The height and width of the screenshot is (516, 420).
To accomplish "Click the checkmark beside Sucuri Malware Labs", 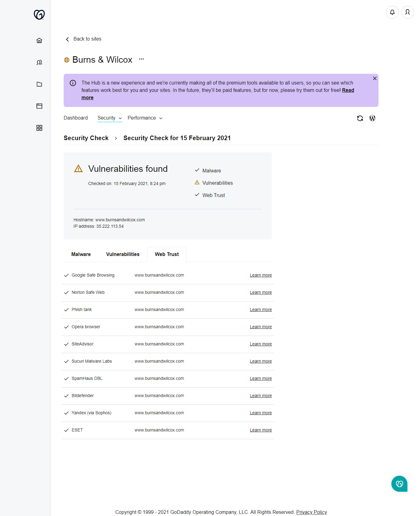I will (66, 361).
